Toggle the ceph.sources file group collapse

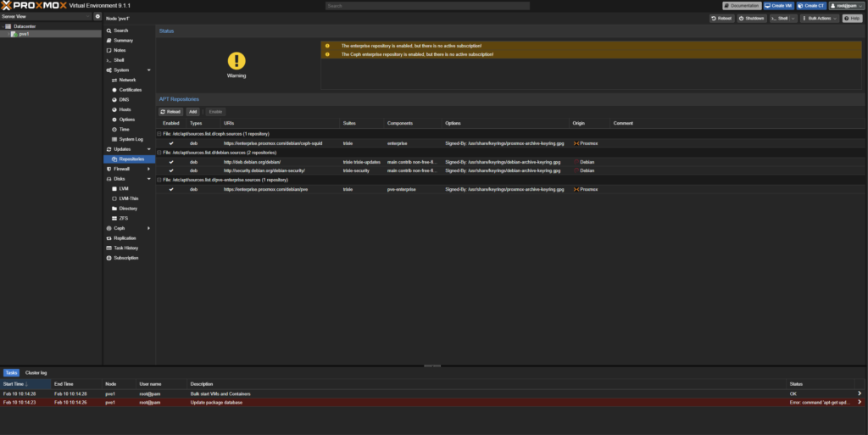(159, 134)
